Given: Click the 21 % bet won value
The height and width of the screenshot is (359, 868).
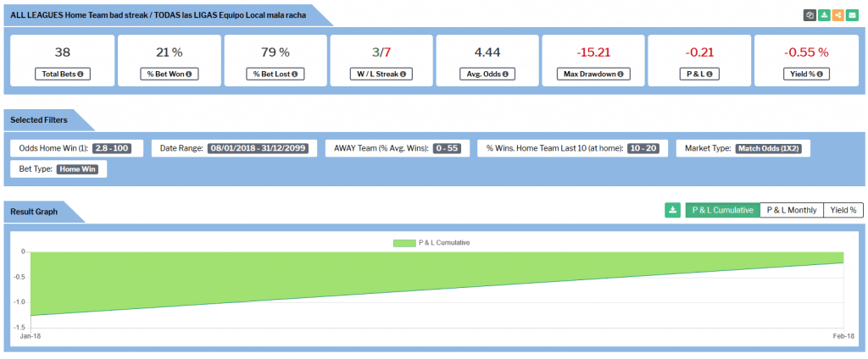Looking at the screenshot, I should coord(170,52).
